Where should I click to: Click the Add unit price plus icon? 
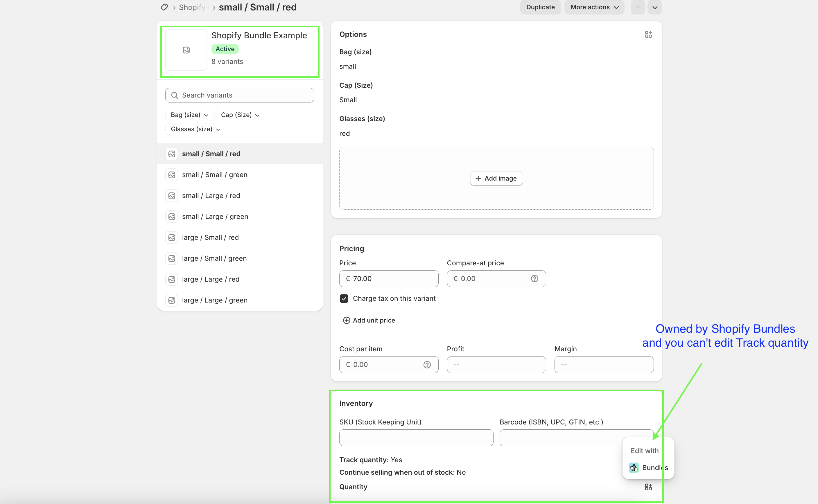click(x=347, y=320)
